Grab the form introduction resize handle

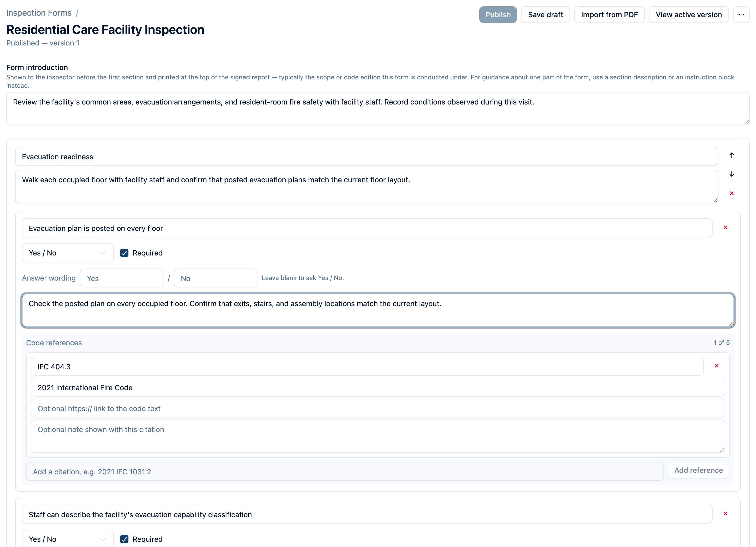click(x=746, y=123)
